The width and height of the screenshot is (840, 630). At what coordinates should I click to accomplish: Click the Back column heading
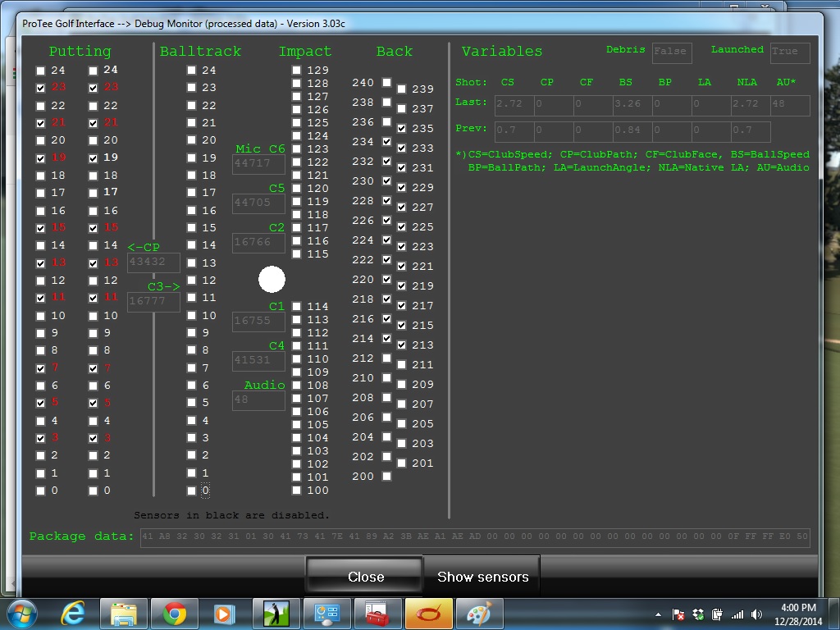[395, 52]
